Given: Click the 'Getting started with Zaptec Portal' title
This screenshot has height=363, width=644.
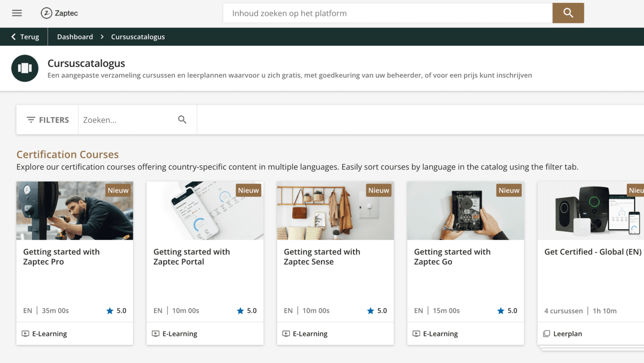Looking at the screenshot, I should click(x=192, y=257).
